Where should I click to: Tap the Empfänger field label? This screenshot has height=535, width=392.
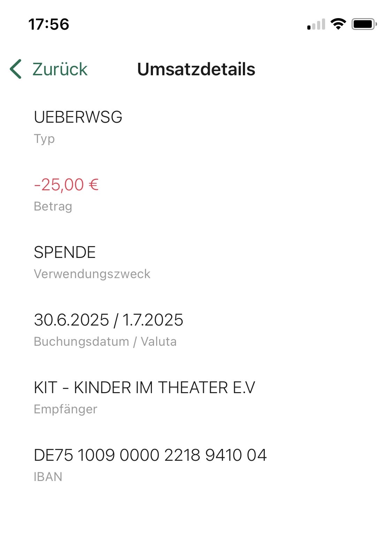(x=66, y=409)
